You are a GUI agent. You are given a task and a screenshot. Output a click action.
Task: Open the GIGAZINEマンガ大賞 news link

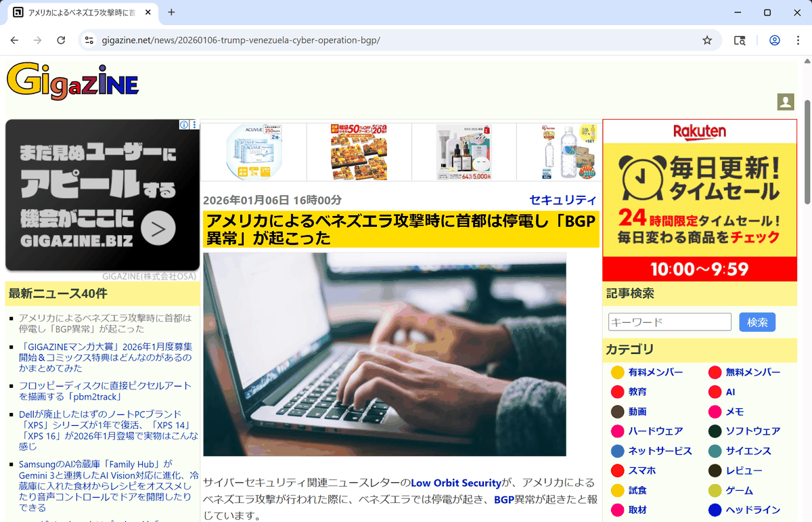click(106, 357)
